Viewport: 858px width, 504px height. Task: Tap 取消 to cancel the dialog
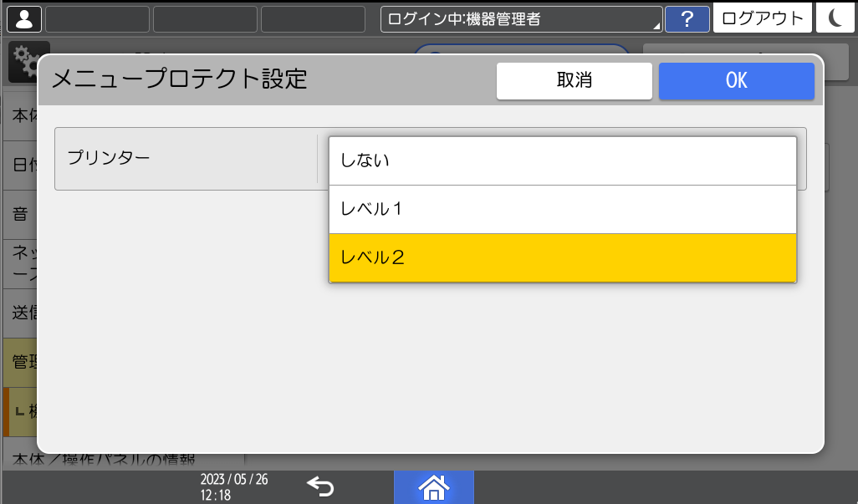574,80
